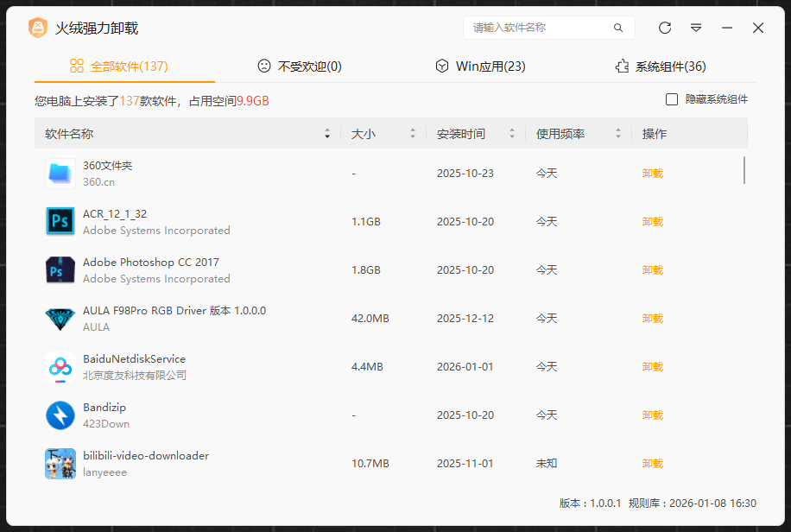
Task: Open the 安装时间 sort control
Action: (512, 133)
